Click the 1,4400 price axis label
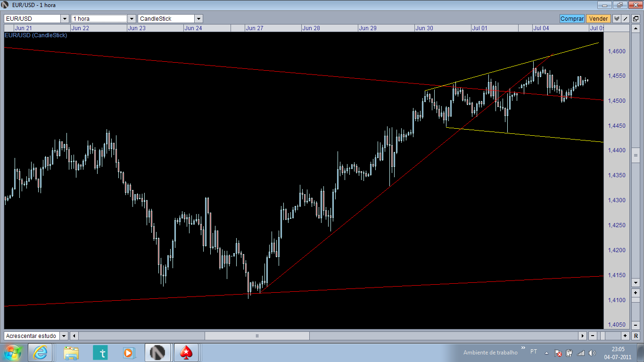Screen dimensions: 644x362 pos(617,150)
